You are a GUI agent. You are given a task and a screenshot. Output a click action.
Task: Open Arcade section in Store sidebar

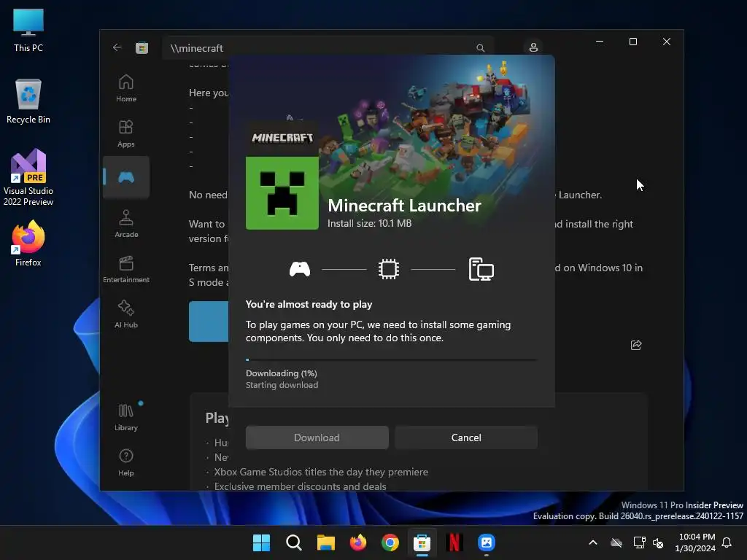[x=126, y=224]
